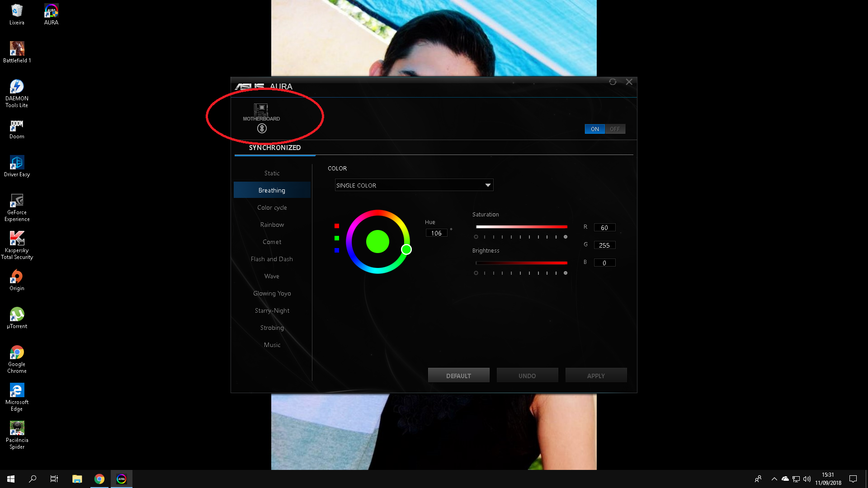Click the Hue value field
The height and width of the screenshot is (488, 868).
(436, 233)
